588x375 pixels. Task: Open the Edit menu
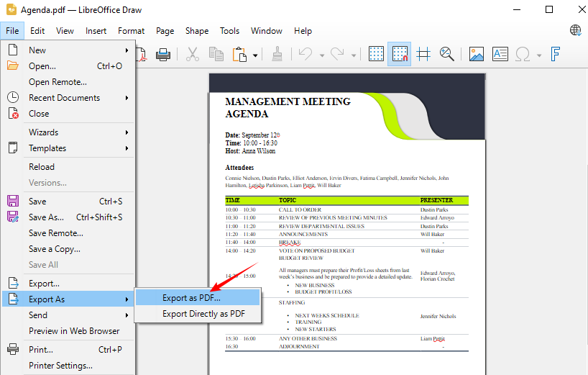pyautogui.click(x=37, y=31)
